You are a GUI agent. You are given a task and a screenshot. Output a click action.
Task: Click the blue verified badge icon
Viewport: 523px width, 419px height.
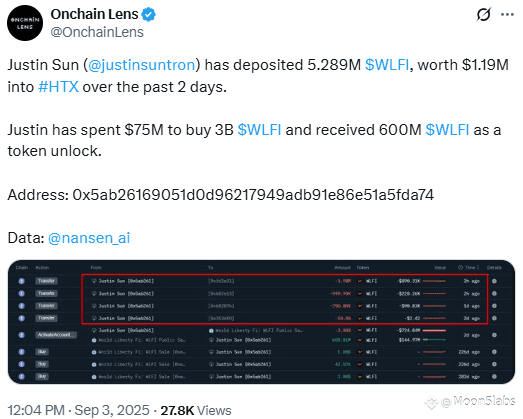(x=148, y=15)
